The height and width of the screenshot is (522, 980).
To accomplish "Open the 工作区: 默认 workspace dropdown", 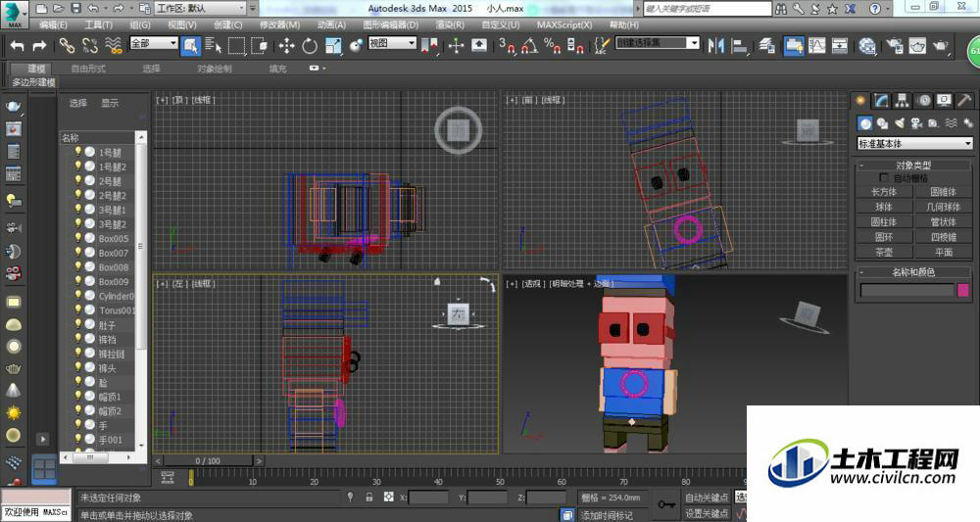I will coord(200,8).
